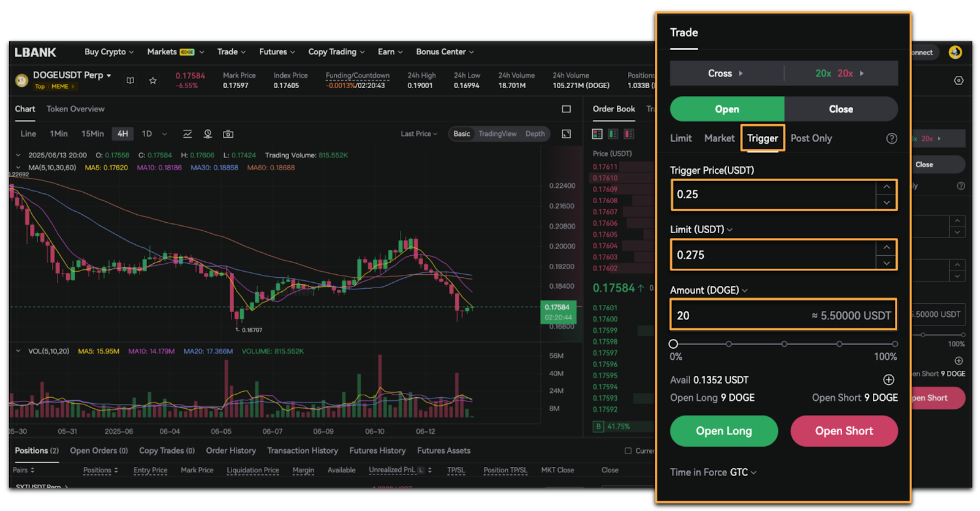Open the Futures menu in top navigation
The image size is (980, 511).
(276, 52)
